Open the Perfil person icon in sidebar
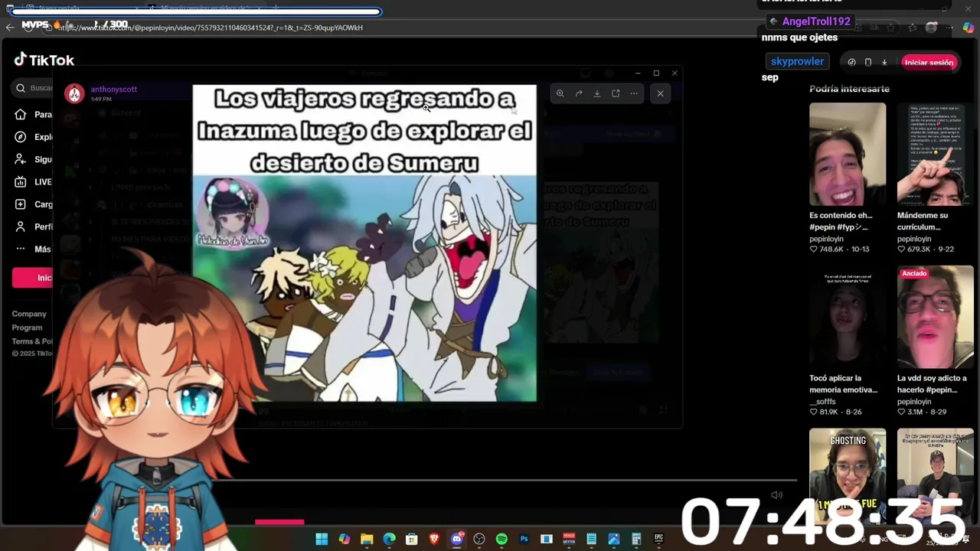 (x=20, y=227)
